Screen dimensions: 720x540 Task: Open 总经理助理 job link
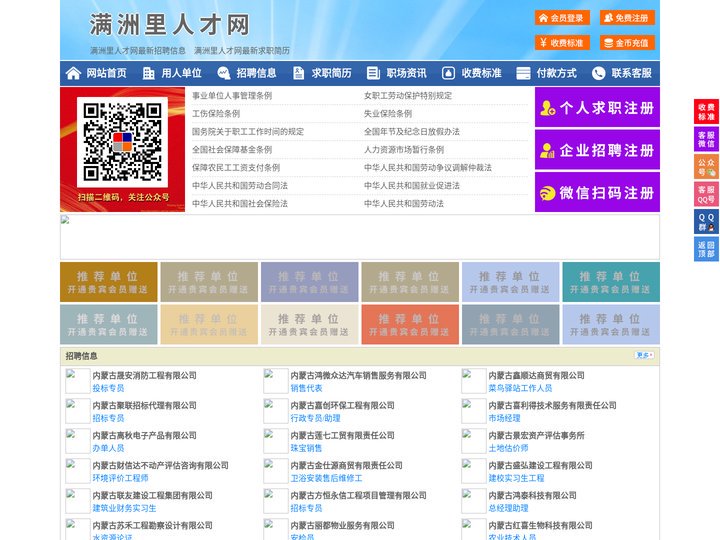[508, 508]
